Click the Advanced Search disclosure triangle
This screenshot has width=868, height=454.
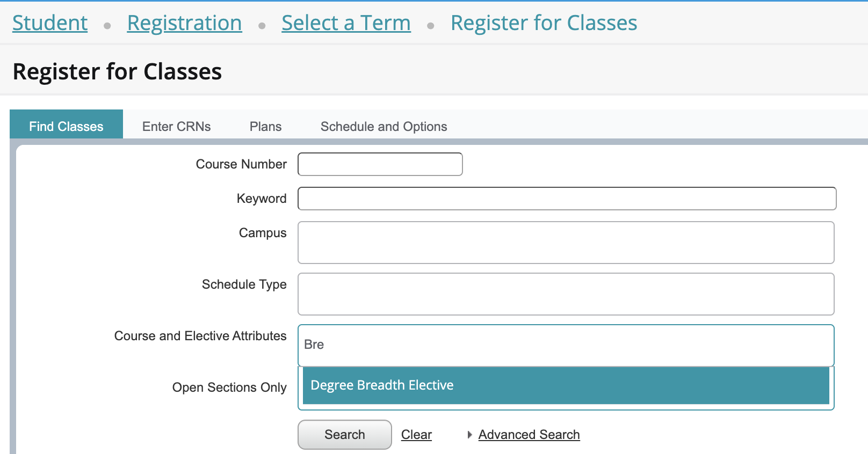coord(469,435)
